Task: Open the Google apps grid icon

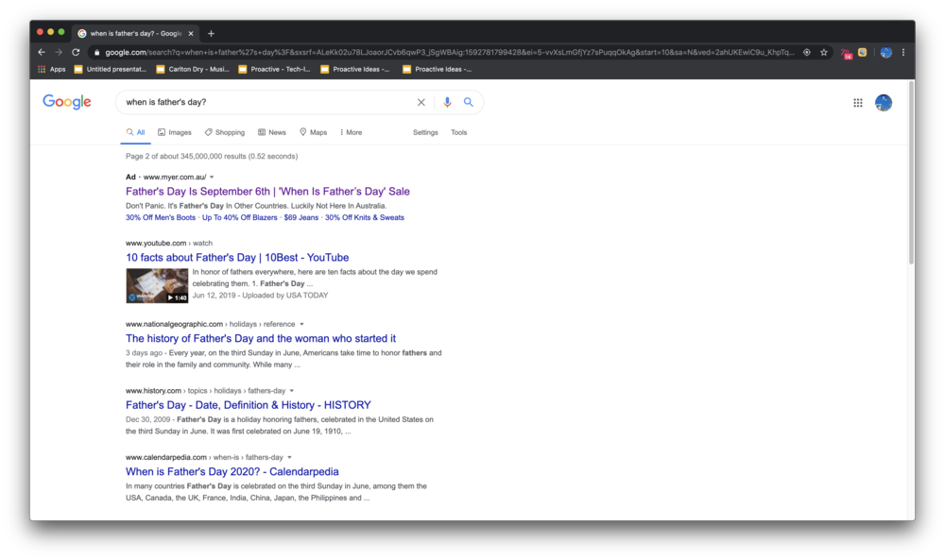Action: click(x=858, y=103)
